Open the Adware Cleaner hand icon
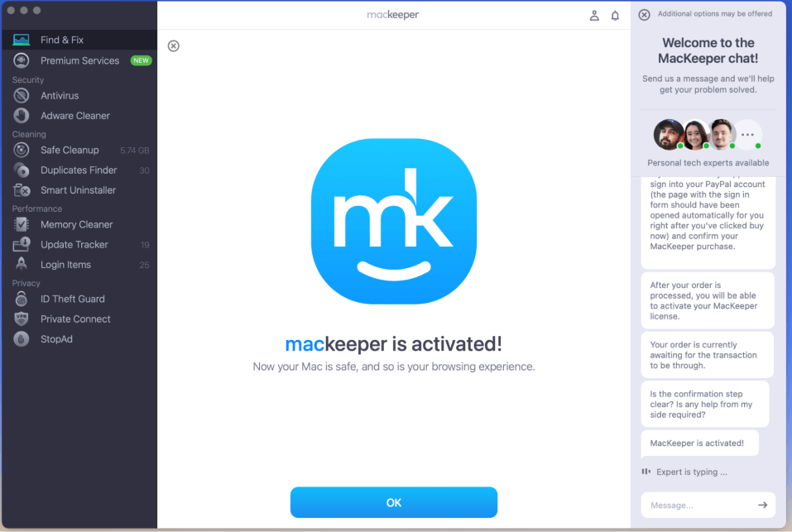The height and width of the screenshot is (532, 792). [22, 116]
